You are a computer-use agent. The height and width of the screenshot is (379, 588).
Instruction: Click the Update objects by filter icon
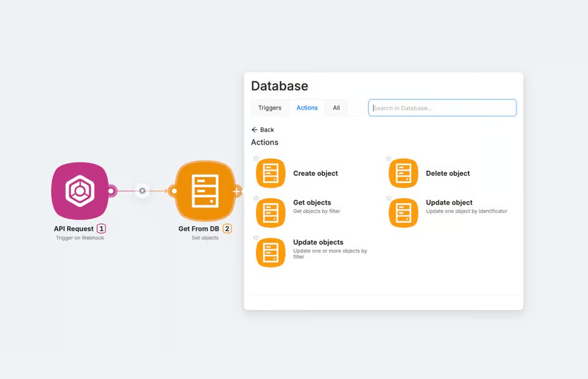click(x=271, y=252)
